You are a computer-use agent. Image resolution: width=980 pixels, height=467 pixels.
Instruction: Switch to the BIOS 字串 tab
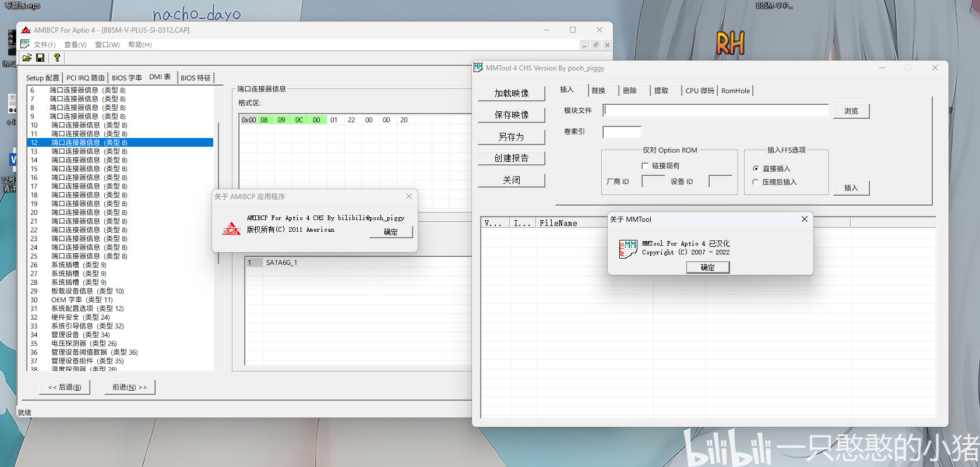(126, 78)
